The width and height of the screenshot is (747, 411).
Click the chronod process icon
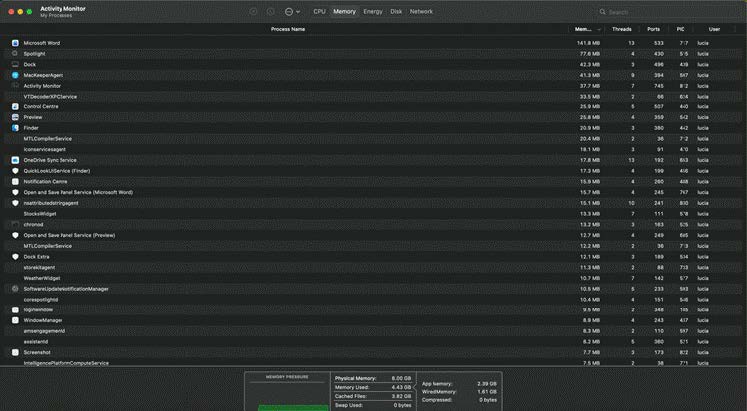15,224
